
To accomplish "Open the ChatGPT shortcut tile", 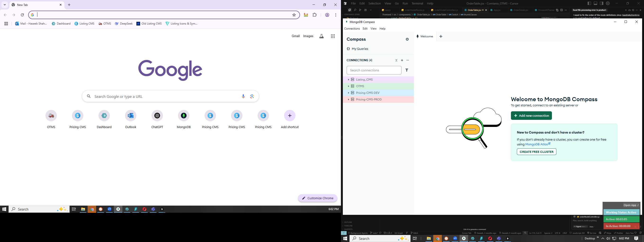I will [157, 119].
